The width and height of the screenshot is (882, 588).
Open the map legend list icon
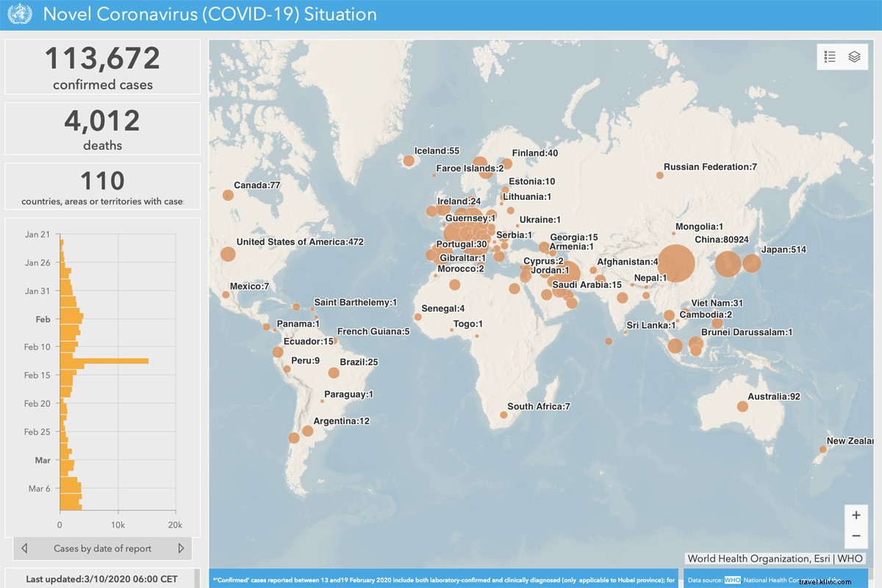pyautogui.click(x=831, y=57)
